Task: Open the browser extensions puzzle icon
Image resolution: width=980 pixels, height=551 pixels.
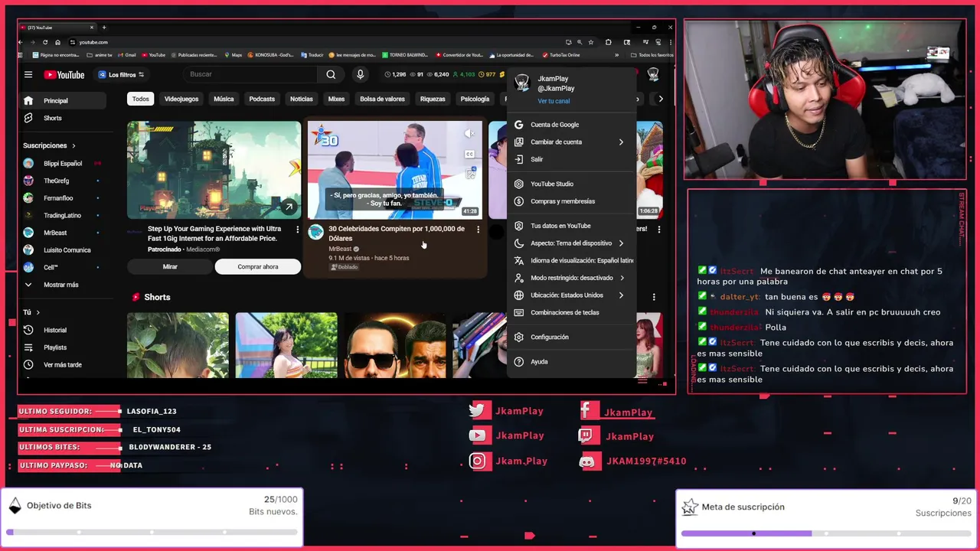Action: [x=609, y=42]
